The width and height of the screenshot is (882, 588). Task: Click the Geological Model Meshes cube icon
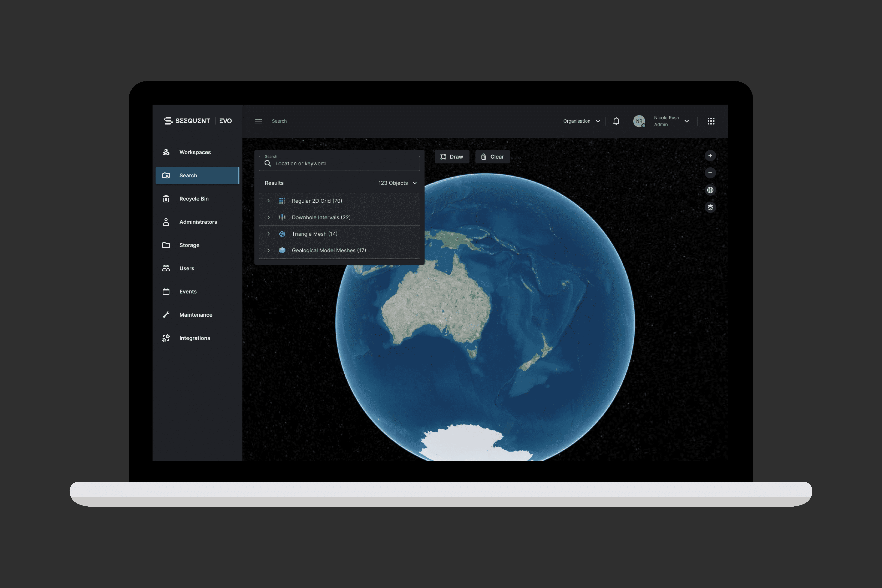tap(282, 250)
